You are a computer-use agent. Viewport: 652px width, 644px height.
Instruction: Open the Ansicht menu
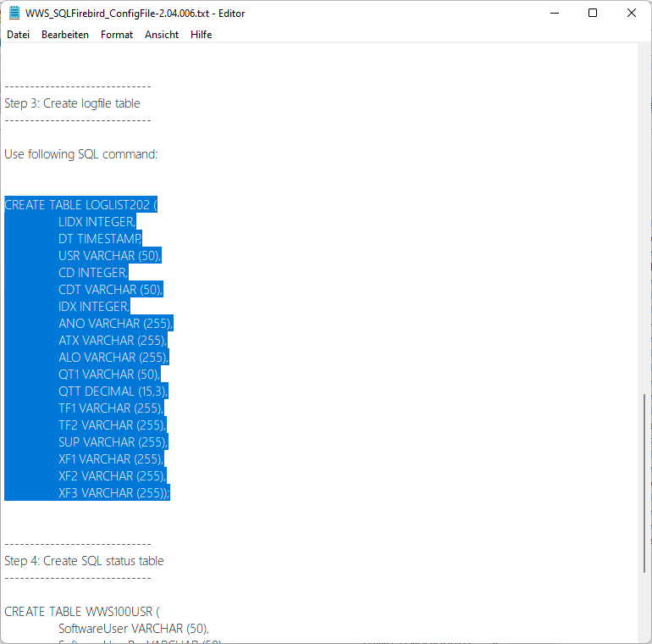(162, 35)
